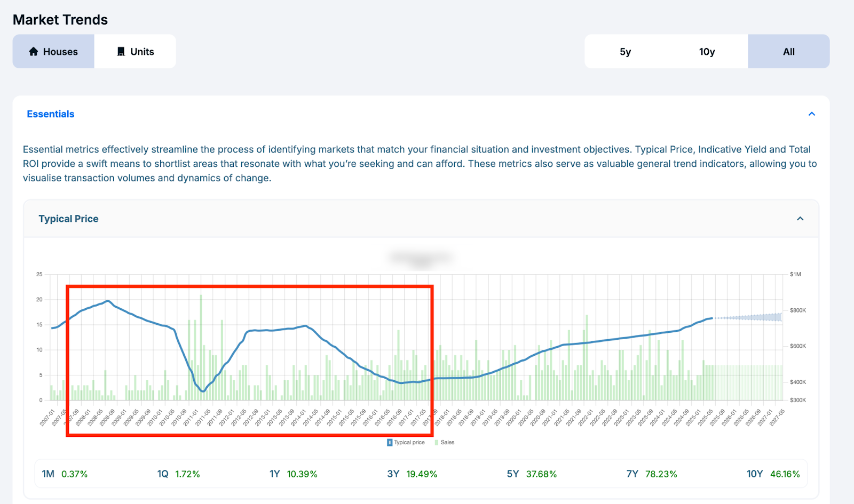Click the 2027-05 x-axis date label

click(777, 418)
